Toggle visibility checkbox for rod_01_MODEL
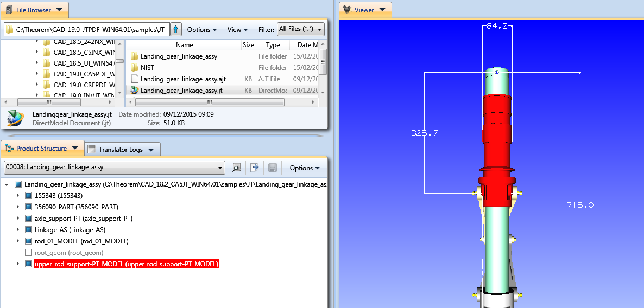This screenshot has height=308, width=644. coord(28,241)
